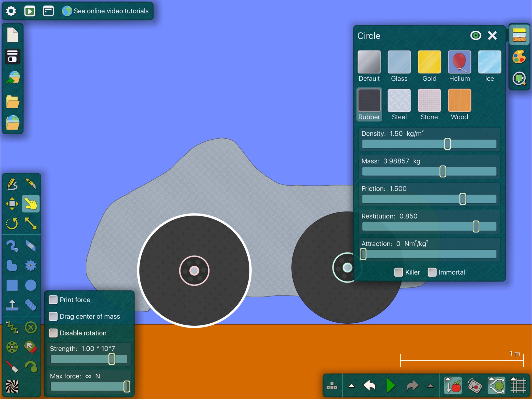
Task: Choose the Stone material
Action: tap(429, 104)
